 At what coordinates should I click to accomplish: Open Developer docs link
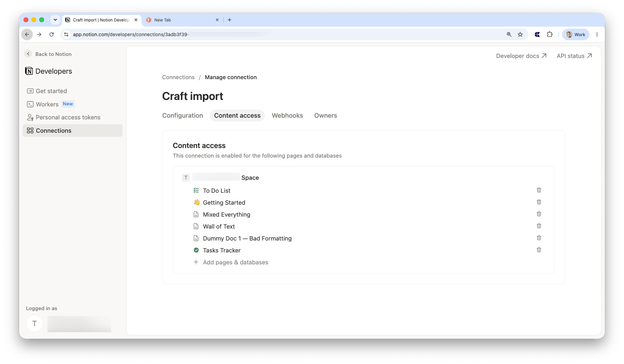(521, 56)
